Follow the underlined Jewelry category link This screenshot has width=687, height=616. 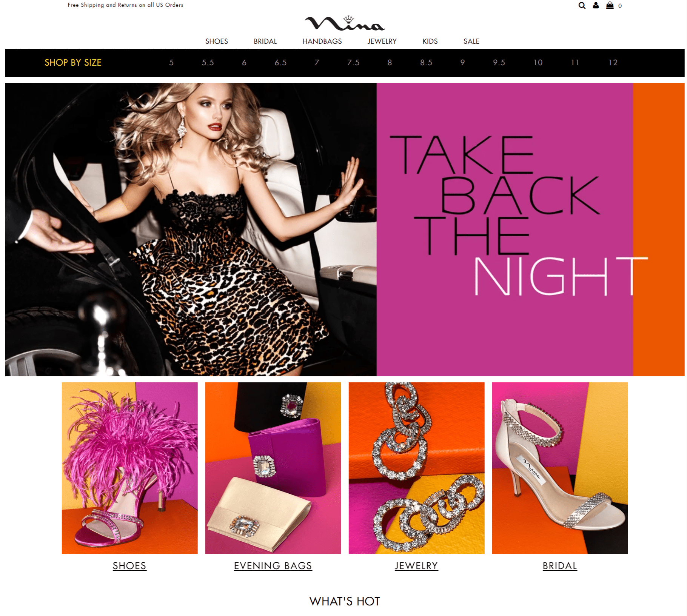click(x=416, y=566)
